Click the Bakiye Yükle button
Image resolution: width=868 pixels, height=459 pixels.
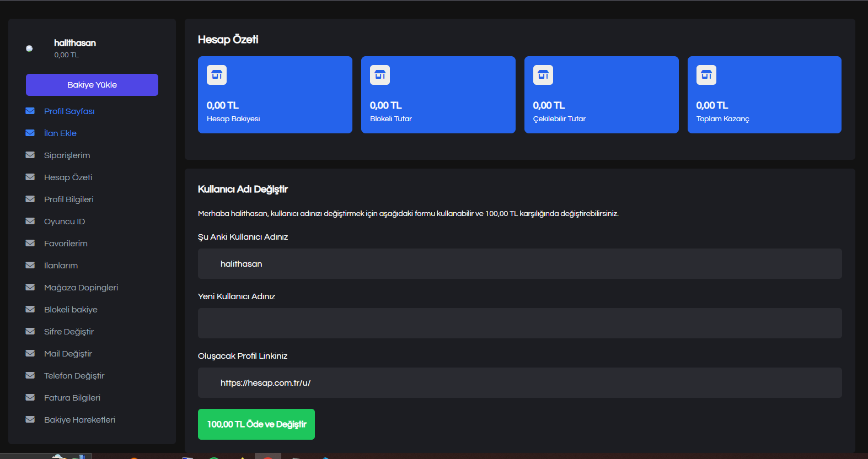92,85
